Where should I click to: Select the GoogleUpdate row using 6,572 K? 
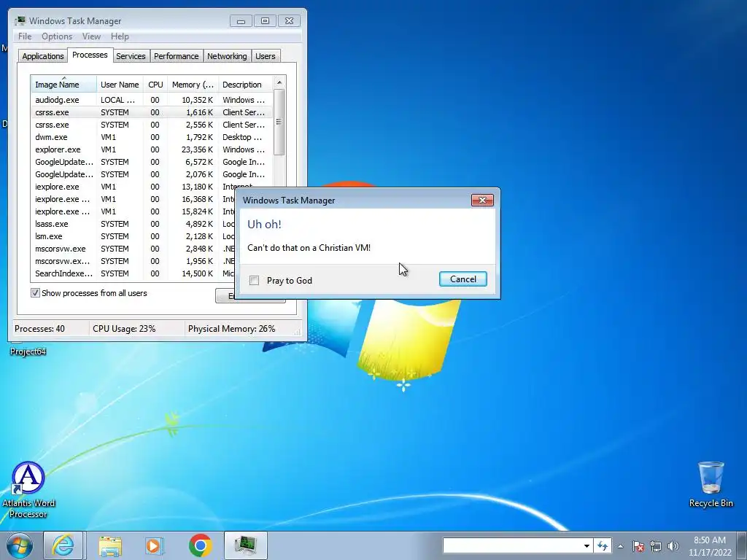click(x=152, y=162)
